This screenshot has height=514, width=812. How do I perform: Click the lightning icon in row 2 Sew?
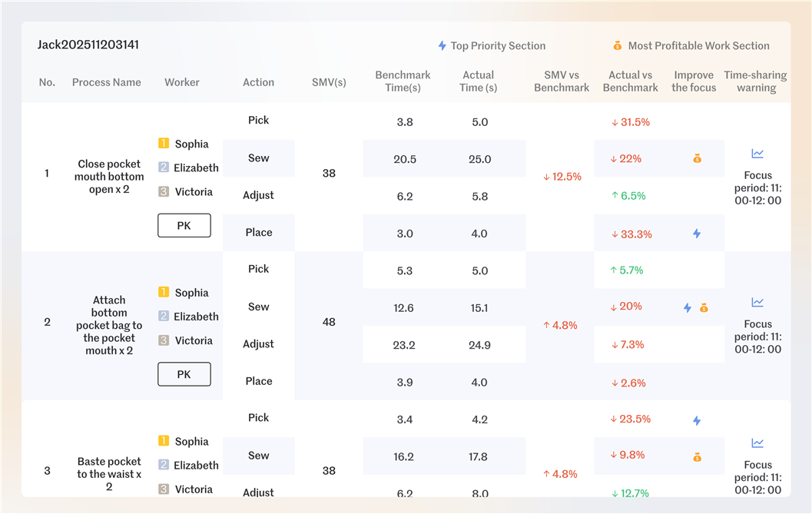[x=688, y=307]
